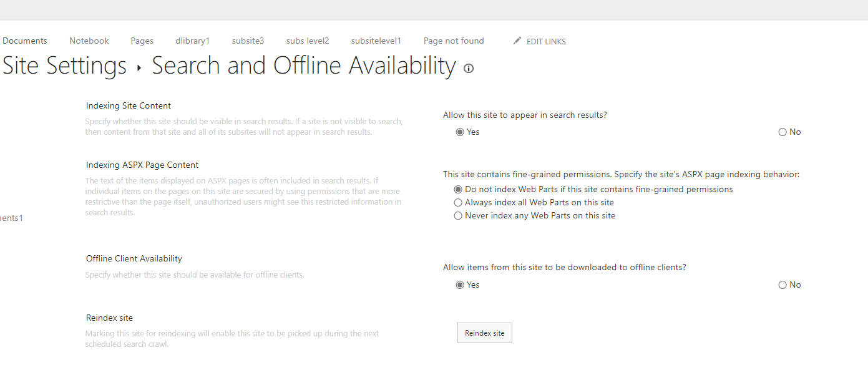
Task: Select No for appearing in search results
Action: (x=783, y=132)
